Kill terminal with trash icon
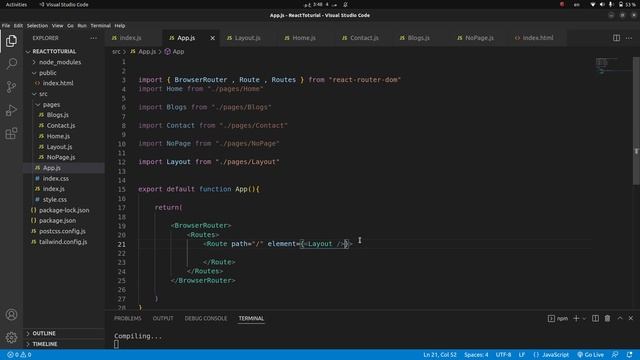The image size is (640, 360). pyautogui.click(x=607, y=318)
